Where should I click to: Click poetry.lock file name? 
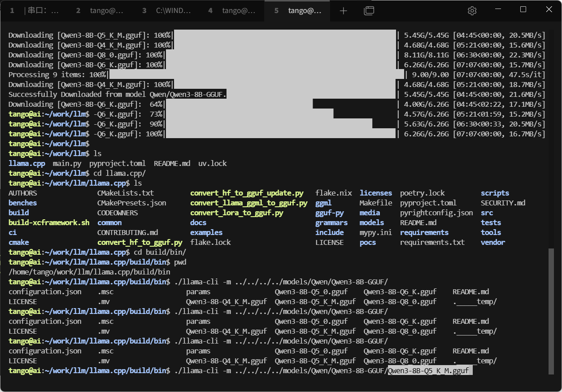[422, 193]
